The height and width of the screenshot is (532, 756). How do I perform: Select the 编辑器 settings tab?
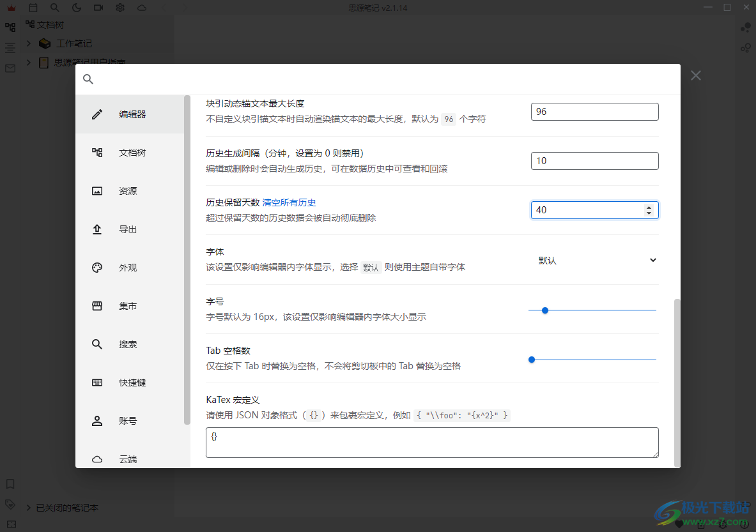coord(130,114)
